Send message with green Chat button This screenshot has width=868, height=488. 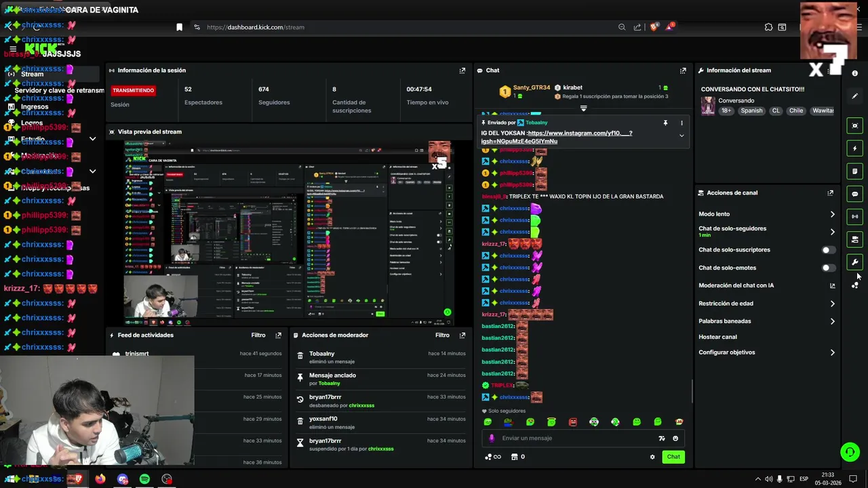(x=673, y=457)
